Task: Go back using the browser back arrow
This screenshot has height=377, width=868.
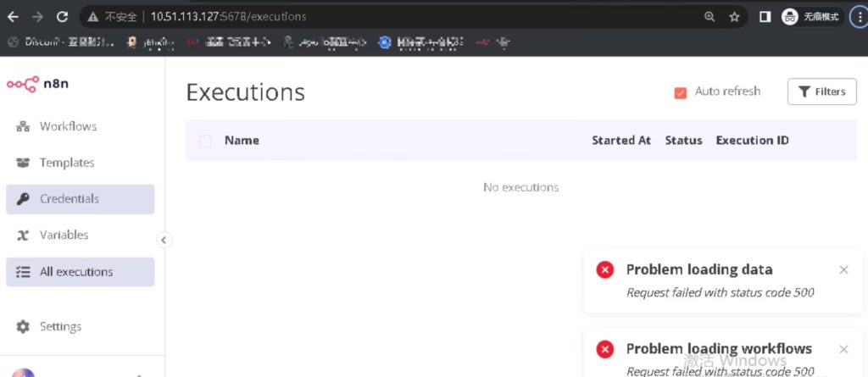Action: tap(13, 16)
